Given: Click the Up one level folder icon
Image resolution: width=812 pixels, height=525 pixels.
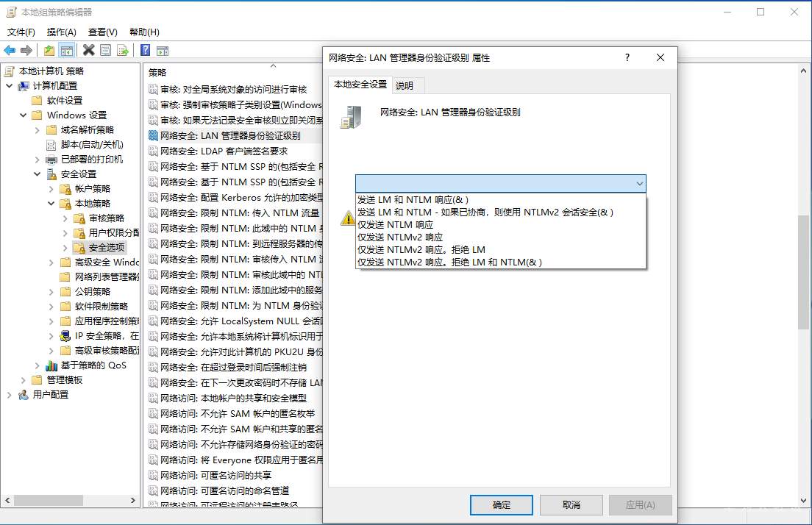Looking at the screenshot, I should 49,50.
